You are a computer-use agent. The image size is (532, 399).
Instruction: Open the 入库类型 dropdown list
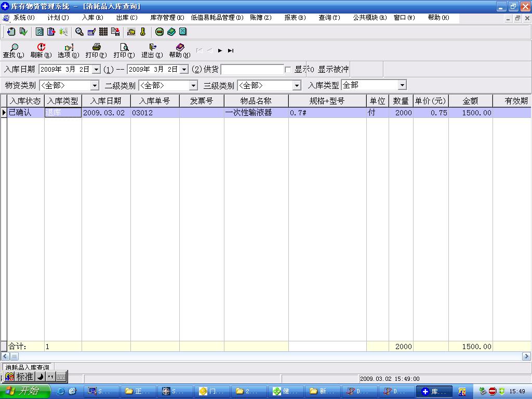[402, 85]
